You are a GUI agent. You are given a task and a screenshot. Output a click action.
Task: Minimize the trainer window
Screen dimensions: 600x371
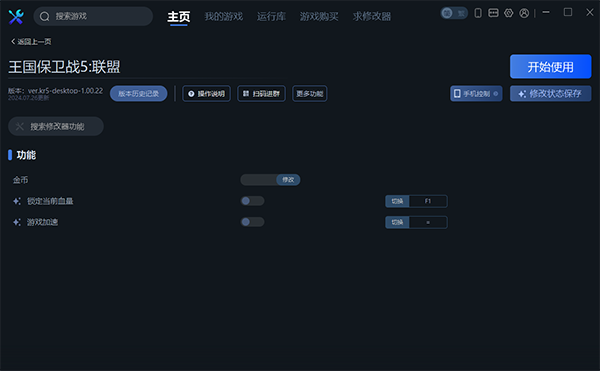pos(546,12)
